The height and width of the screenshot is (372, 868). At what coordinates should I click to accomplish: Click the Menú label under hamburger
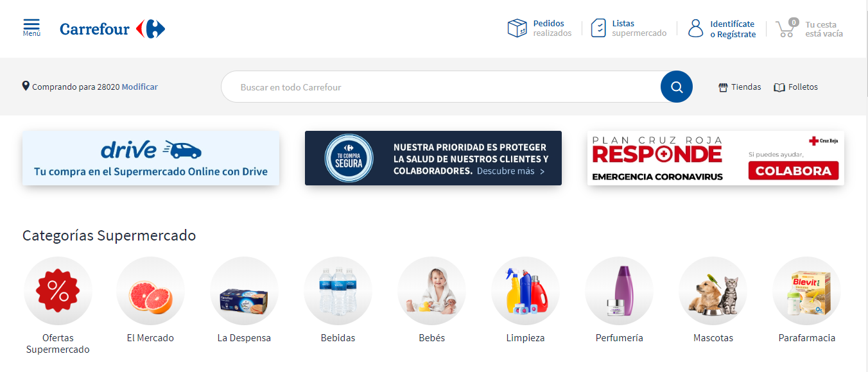coord(31,33)
